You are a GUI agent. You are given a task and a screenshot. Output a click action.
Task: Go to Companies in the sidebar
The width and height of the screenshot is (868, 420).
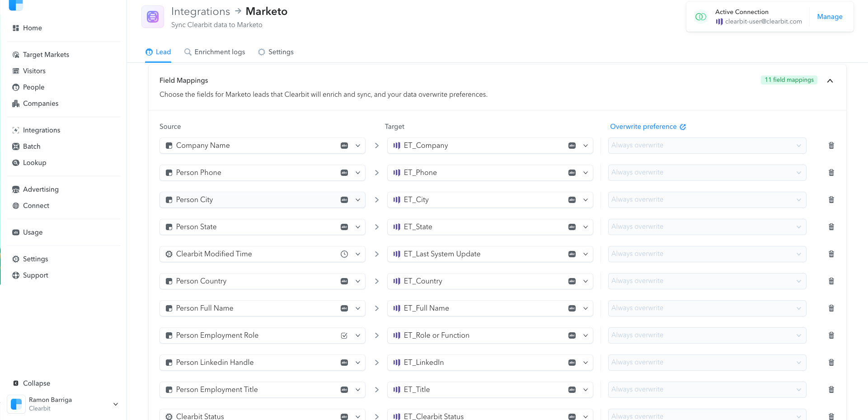click(41, 104)
